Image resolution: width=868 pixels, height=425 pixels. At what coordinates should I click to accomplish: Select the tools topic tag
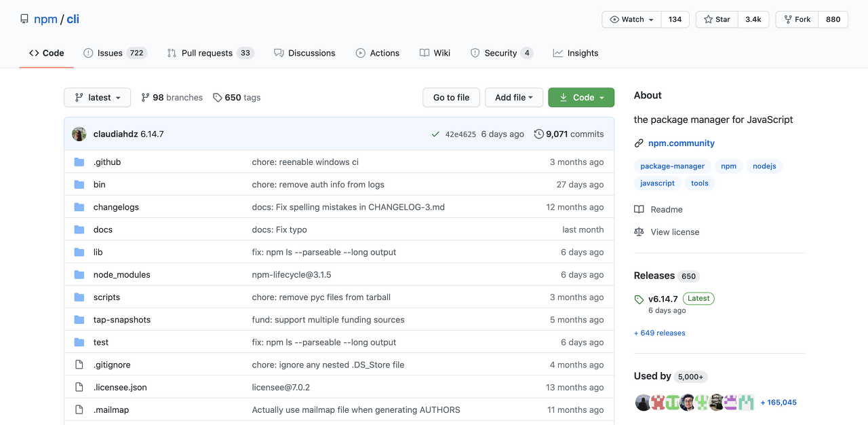click(700, 183)
